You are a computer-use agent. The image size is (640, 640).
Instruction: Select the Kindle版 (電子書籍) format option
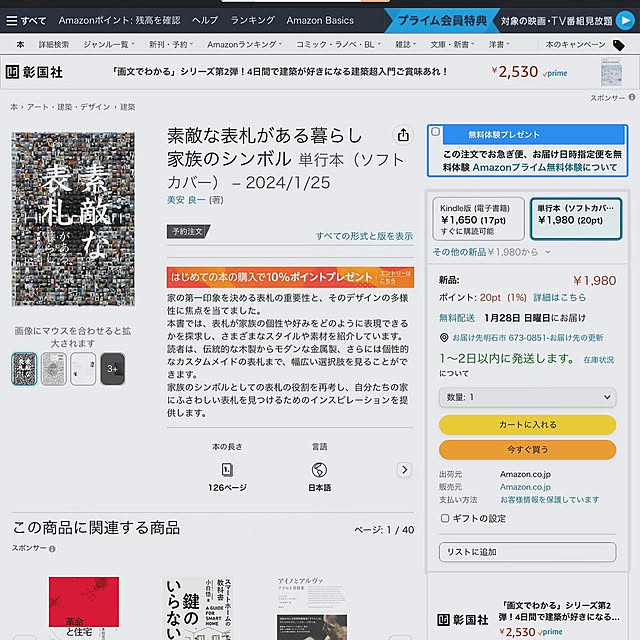[478, 219]
